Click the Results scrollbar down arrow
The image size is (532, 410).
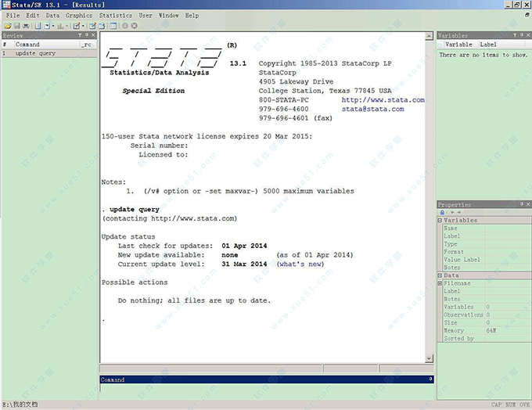[x=429, y=358]
